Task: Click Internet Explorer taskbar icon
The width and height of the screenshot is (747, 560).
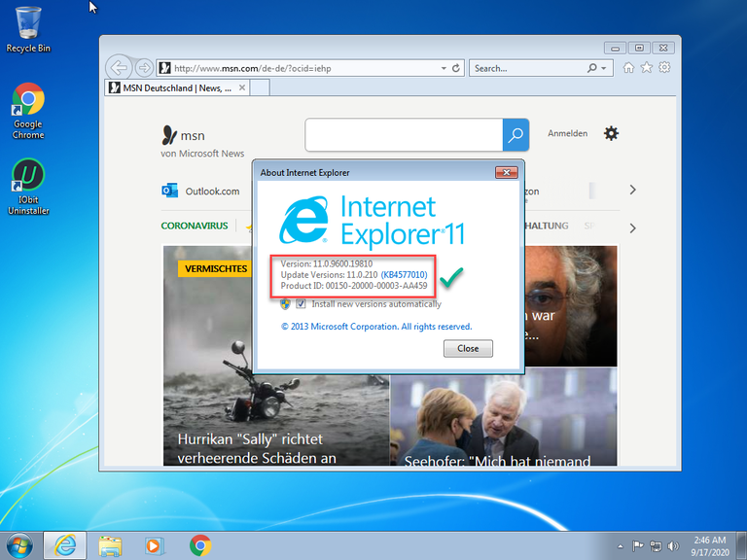Action: [x=65, y=545]
